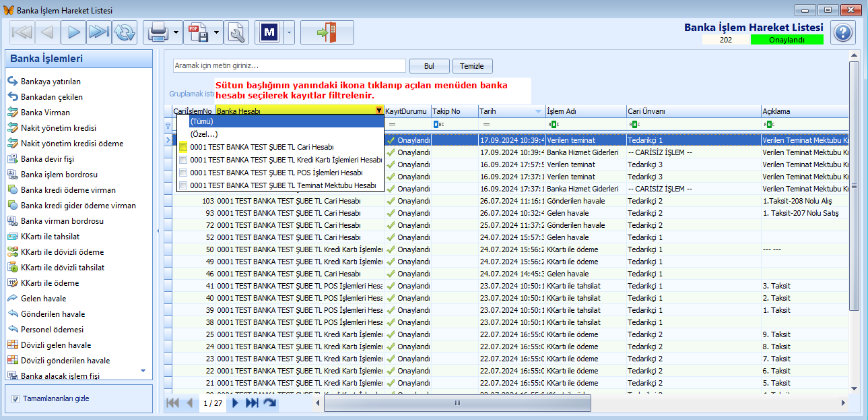
Task: Go to the first record in toolbar
Action: coord(22,32)
